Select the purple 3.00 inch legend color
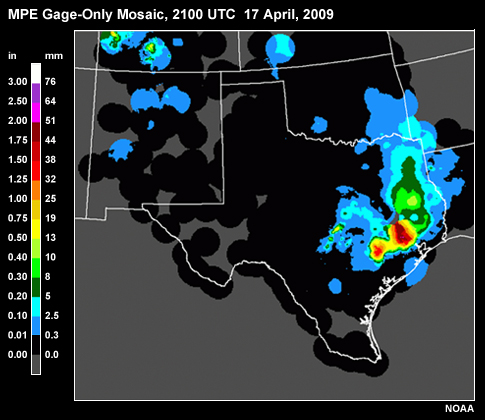Viewport: 485px width, 420px height. [36, 93]
